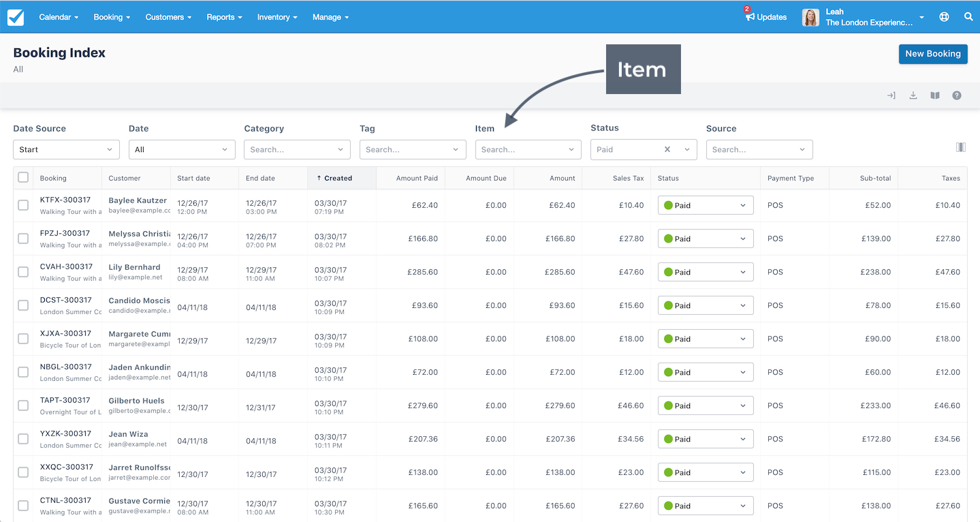Open the Customers menu
This screenshot has height=522, width=980.
(x=168, y=17)
